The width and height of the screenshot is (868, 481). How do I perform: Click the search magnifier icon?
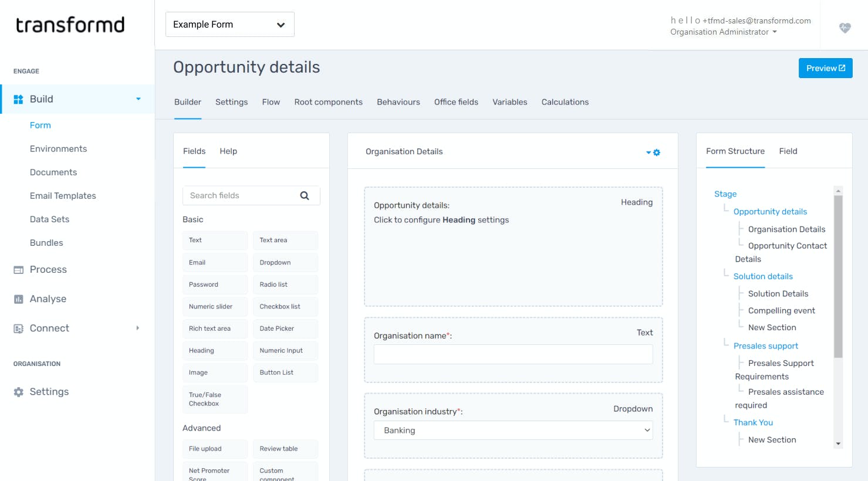[x=305, y=196]
